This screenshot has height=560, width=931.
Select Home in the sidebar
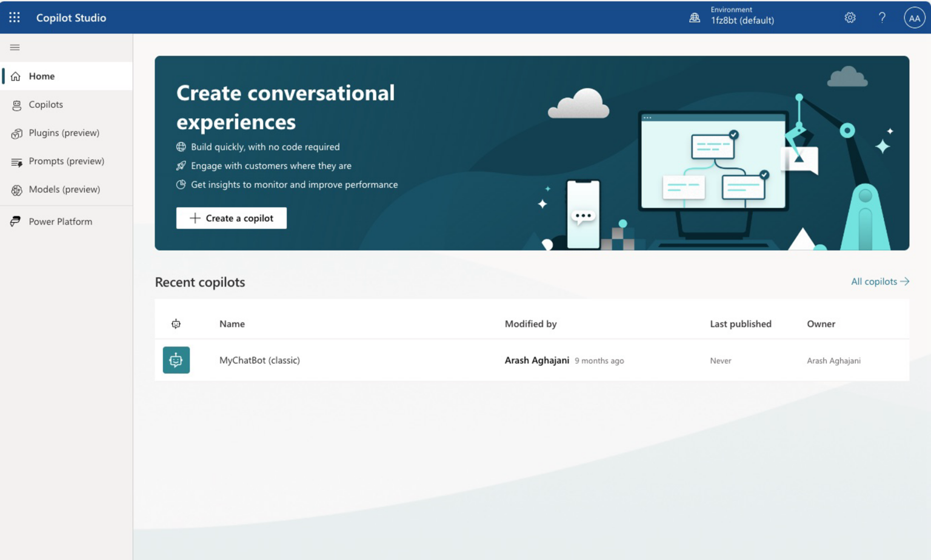[42, 76]
